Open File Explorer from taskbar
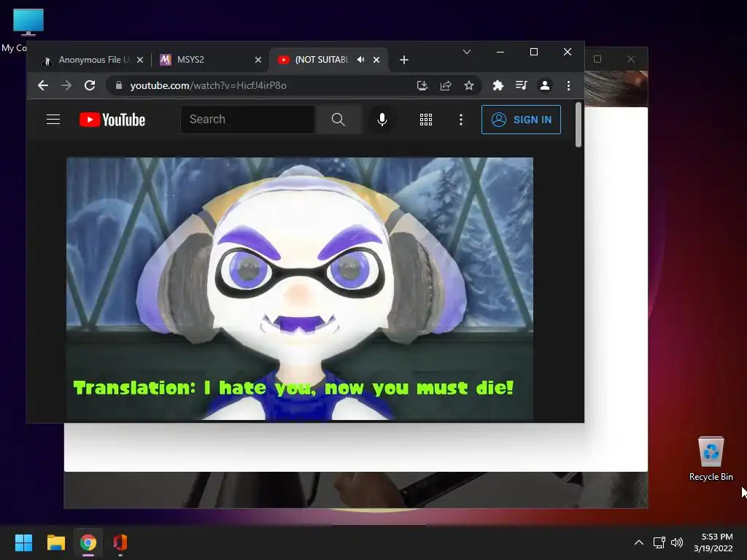This screenshot has width=747, height=560. [x=55, y=542]
